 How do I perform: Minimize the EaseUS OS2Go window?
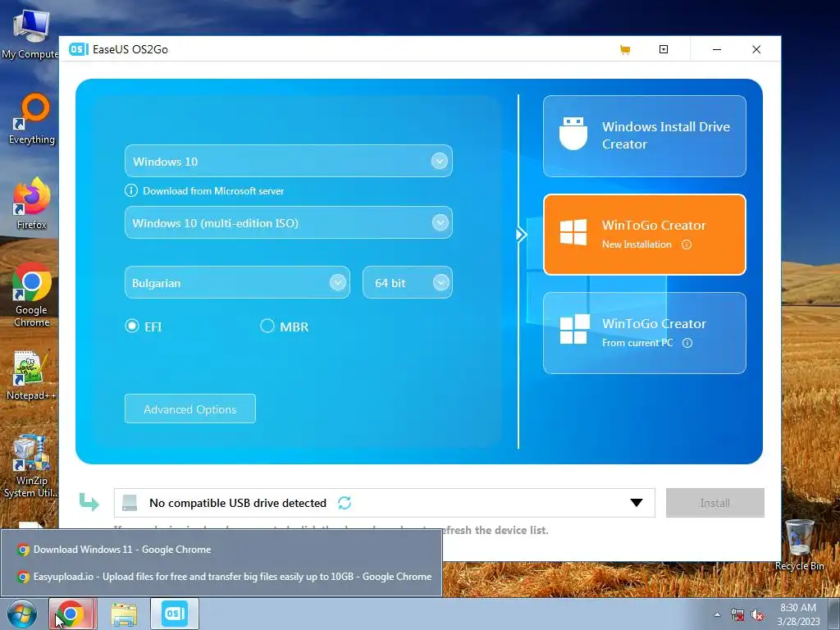click(716, 49)
